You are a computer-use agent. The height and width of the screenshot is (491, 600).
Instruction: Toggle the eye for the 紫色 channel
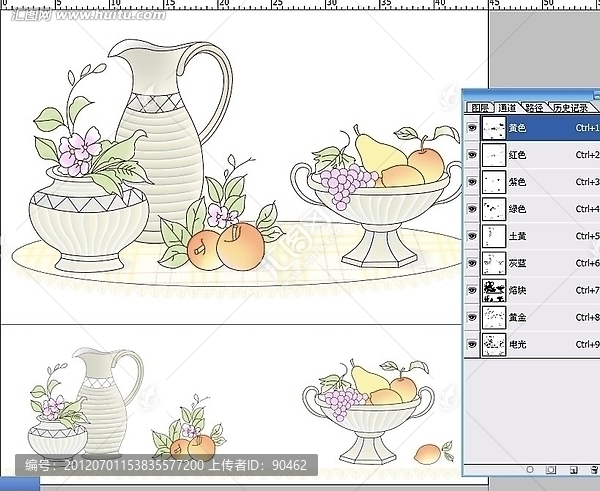point(472,182)
